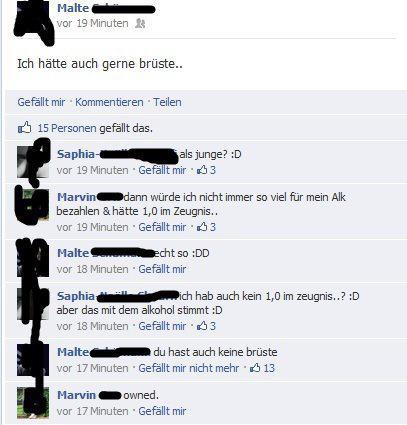This screenshot has width=407, height=425.
Task: Click the thumbs-up icon beside 15 Personen
Action: pyautogui.click(x=24, y=127)
